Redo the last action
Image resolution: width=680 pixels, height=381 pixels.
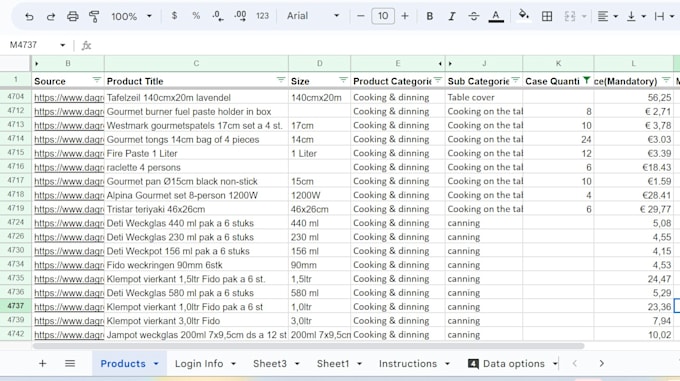coord(51,16)
